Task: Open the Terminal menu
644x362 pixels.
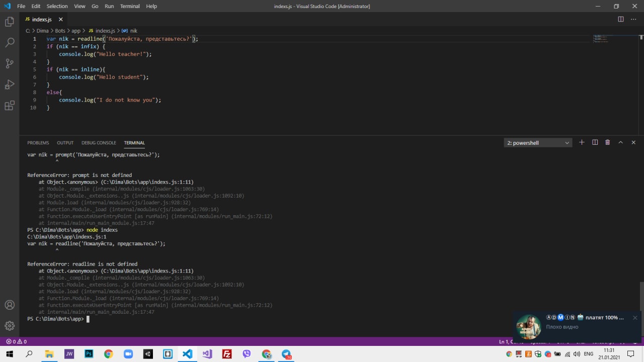Action: 130,6
